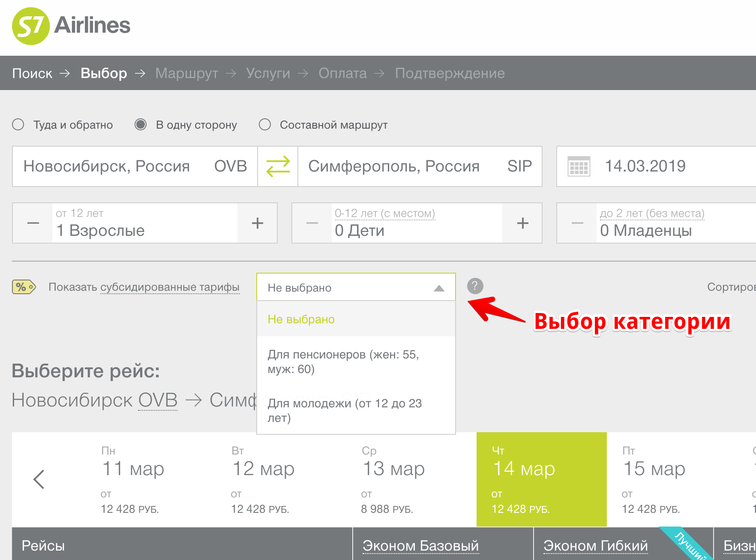Go to the Услуги step

pos(268,73)
